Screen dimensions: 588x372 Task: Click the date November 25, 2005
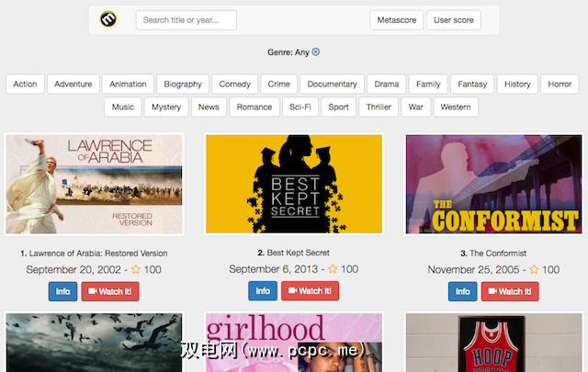coord(473,270)
